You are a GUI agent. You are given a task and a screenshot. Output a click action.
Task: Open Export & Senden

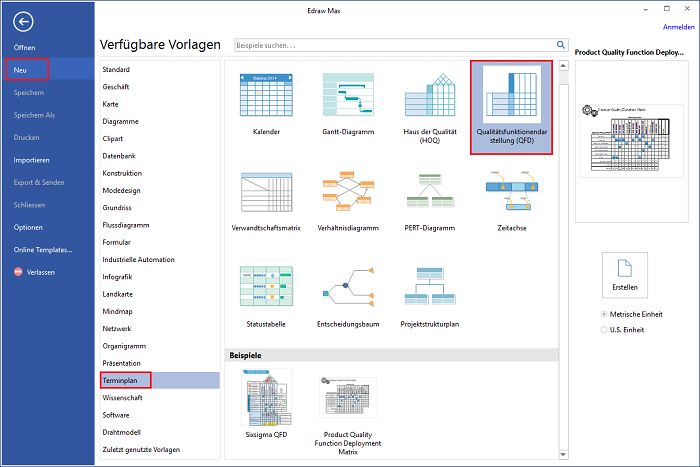[x=39, y=182]
